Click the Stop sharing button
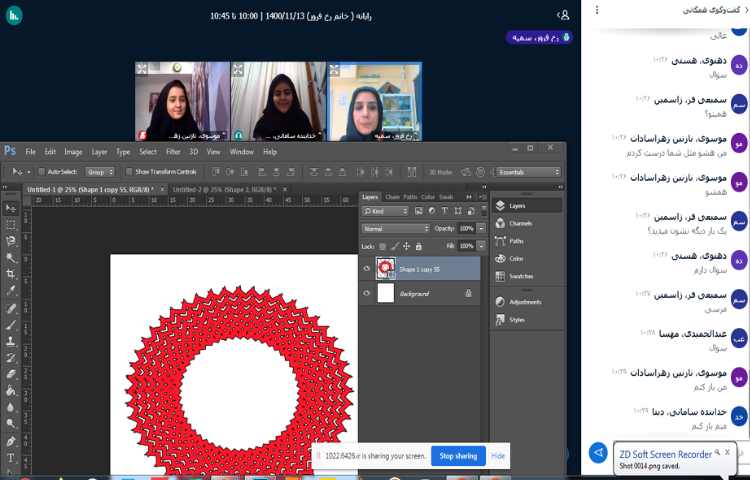Image resolution: width=750 pixels, height=480 pixels. click(x=458, y=456)
